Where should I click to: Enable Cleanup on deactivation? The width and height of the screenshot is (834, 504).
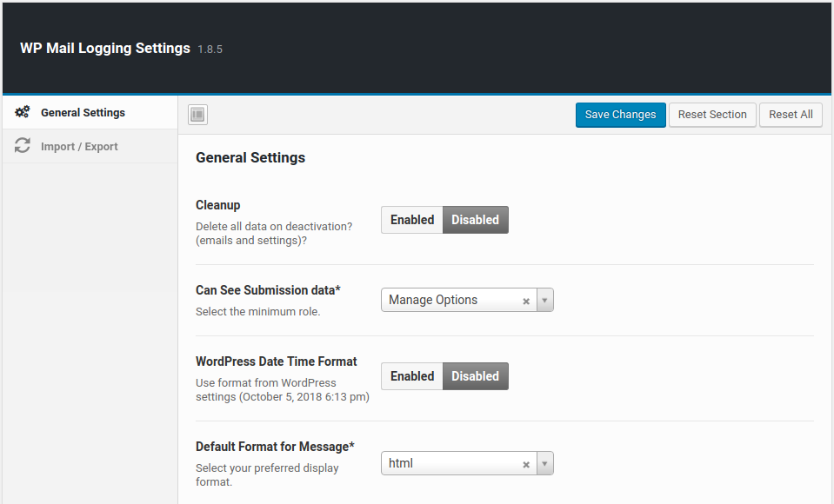tap(412, 220)
